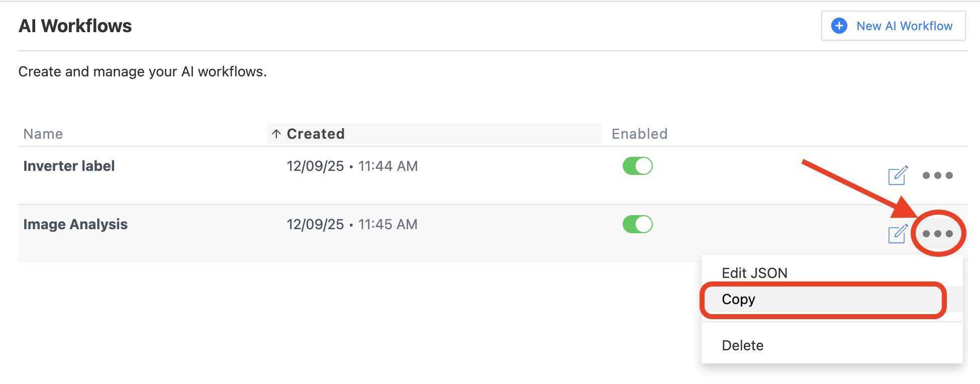Click the Created column header text
This screenshot has width=980, height=384.
tap(316, 134)
